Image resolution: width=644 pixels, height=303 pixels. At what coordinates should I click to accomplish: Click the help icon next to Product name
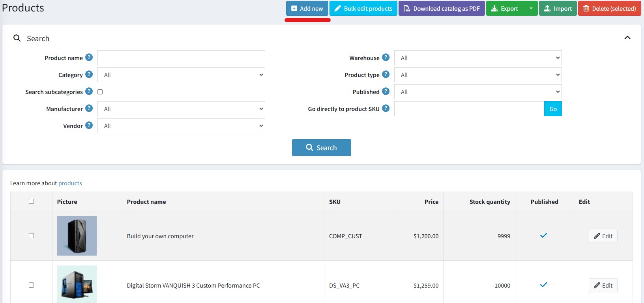coord(89,58)
